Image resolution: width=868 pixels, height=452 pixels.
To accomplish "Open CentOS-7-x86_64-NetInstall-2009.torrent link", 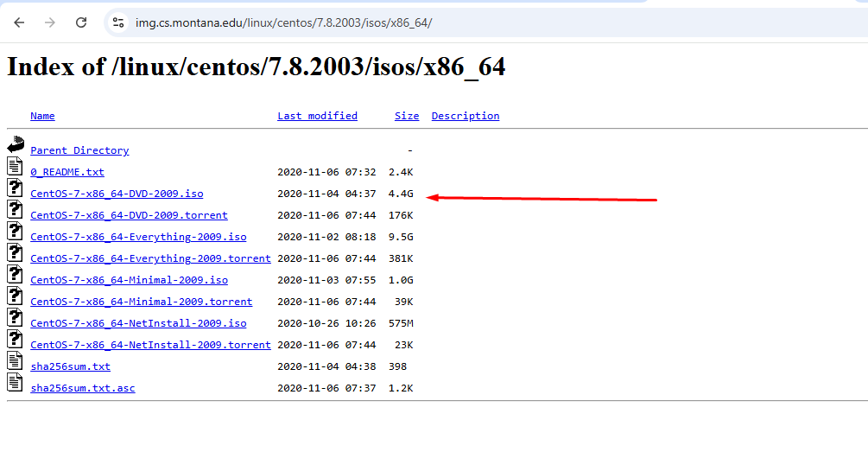I will click(x=150, y=345).
